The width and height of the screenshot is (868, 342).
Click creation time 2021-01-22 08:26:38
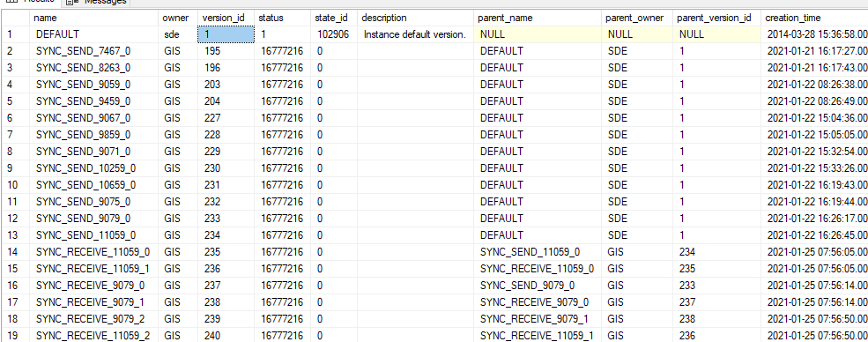[x=814, y=85]
